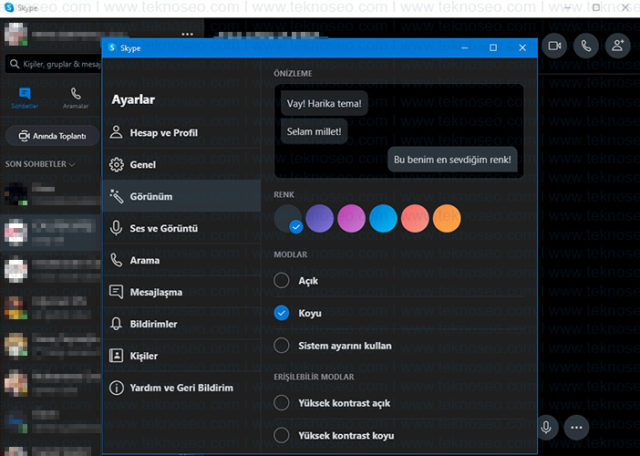
Task: Click add person icon in main window
Action: pyautogui.click(x=618, y=46)
